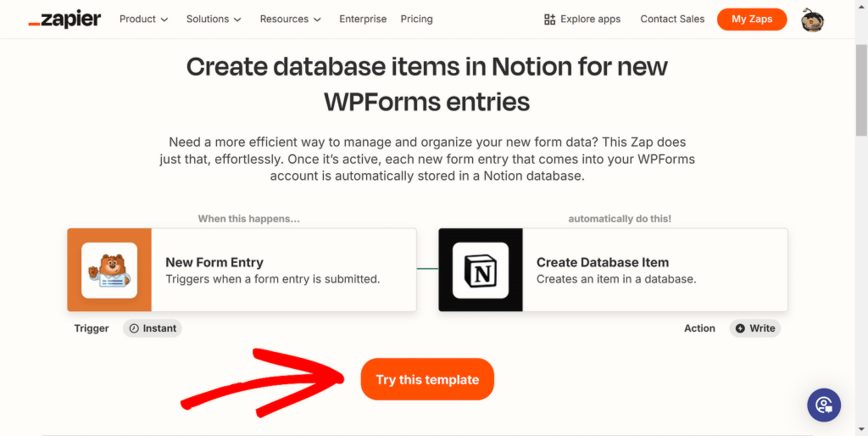The width and height of the screenshot is (868, 436).
Task: Open the user profile avatar
Action: pos(812,20)
